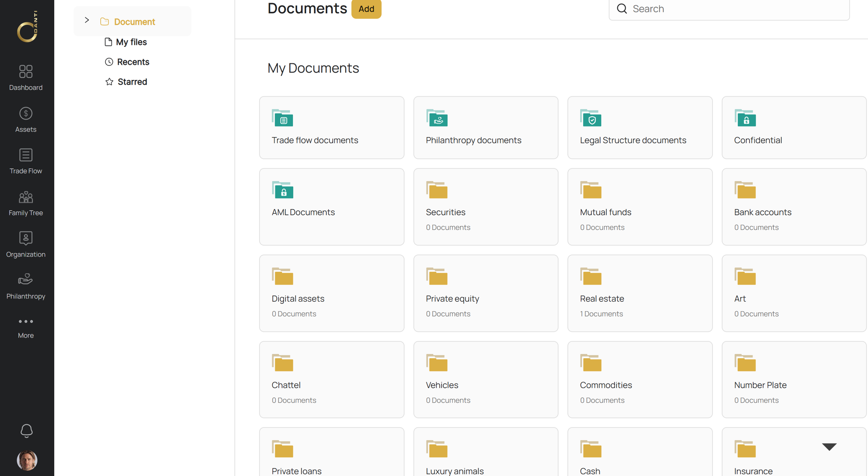The image size is (868, 476).
Task: Open the Family Tree page
Action: (26, 203)
